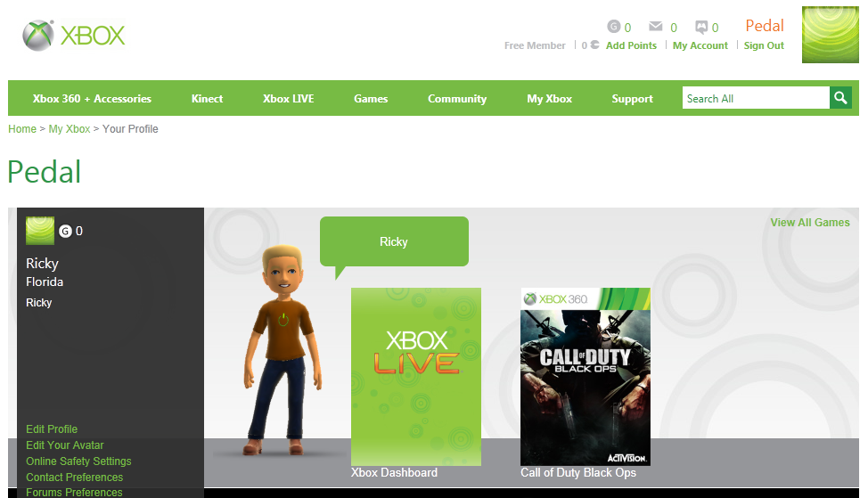This screenshot has height=498, width=868.
Task: Click the Florida location text
Action: pyautogui.click(x=45, y=282)
